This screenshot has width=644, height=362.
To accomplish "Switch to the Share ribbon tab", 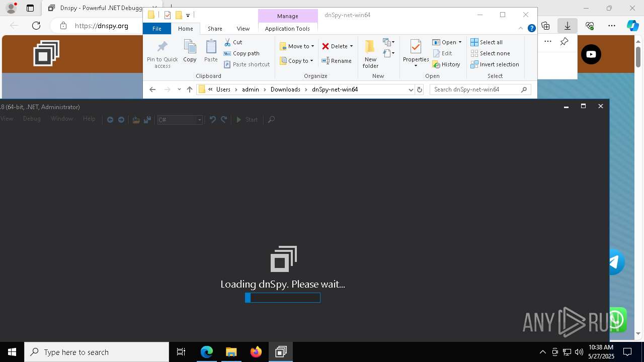I will point(215,29).
